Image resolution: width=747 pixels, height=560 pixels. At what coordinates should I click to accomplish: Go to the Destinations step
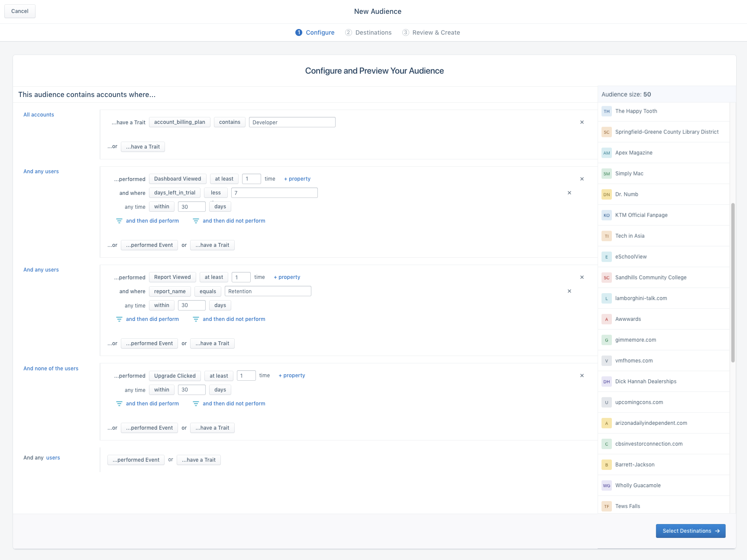click(x=369, y=32)
